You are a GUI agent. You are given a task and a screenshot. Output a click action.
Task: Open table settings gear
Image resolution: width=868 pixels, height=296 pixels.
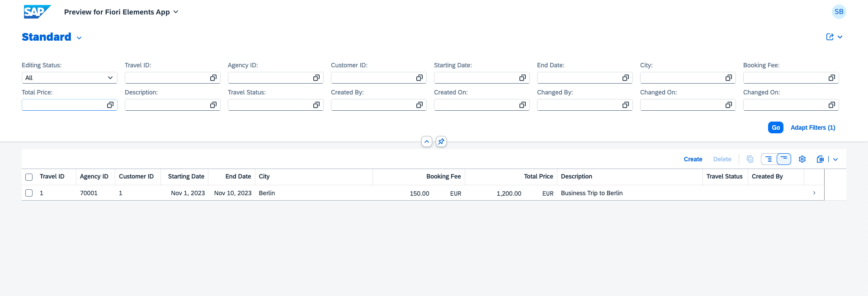click(x=802, y=159)
